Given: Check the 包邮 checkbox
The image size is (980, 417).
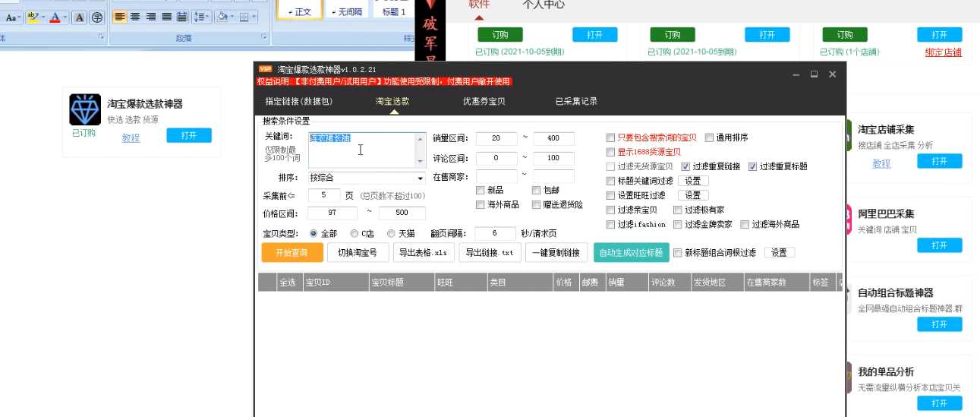Looking at the screenshot, I should pyautogui.click(x=536, y=190).
